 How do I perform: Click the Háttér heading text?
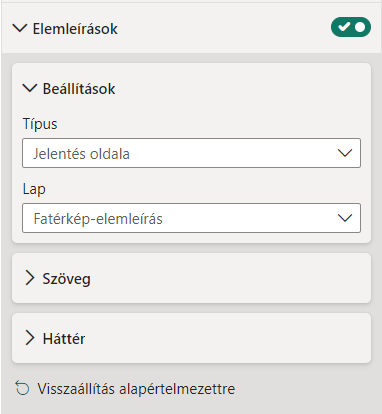pos(64,339)
